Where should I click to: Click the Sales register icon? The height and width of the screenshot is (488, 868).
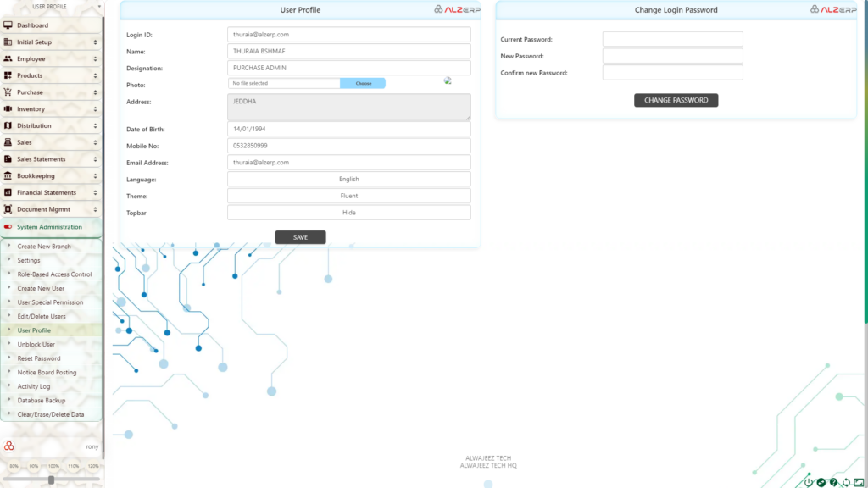[x=8, y=142]
